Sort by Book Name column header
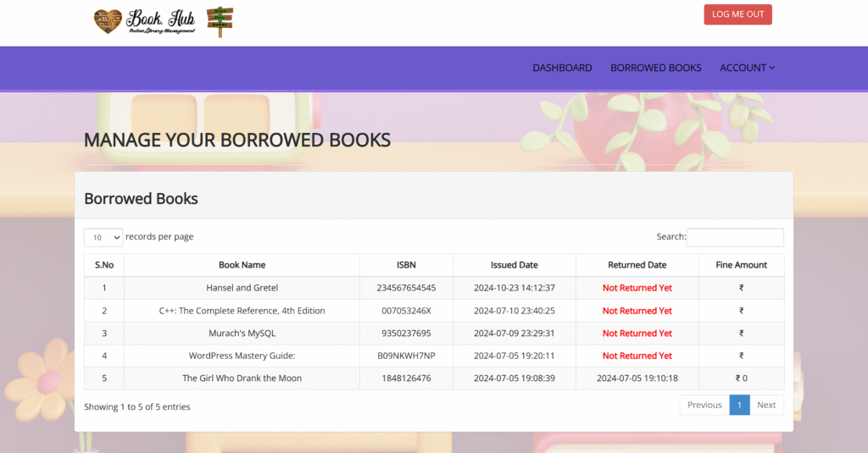The image size is (868, 453). click(x=242, y=265)
